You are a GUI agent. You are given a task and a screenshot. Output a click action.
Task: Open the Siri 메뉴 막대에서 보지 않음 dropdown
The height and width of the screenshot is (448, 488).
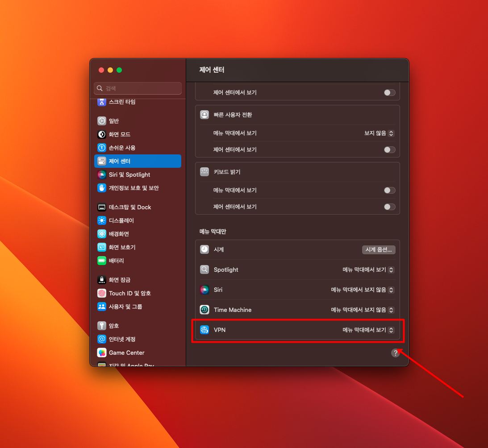click(363, 290)
